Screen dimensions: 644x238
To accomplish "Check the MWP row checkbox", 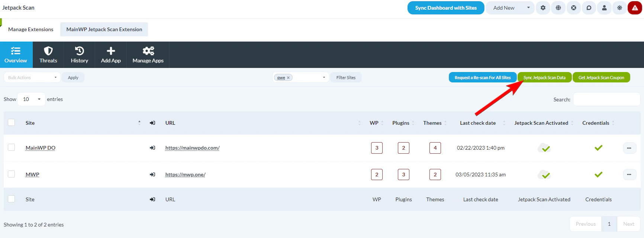I will tap(12, 174).
